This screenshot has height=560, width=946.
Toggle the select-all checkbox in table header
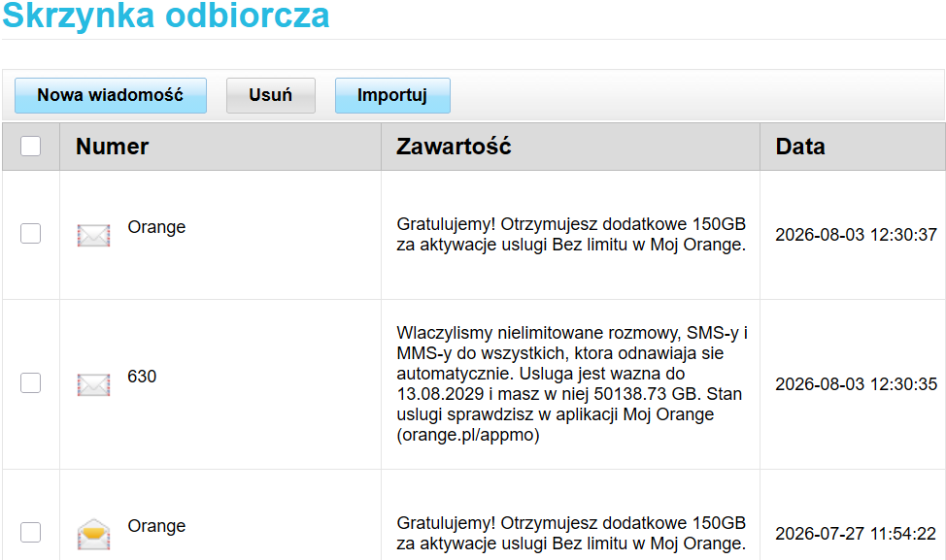click(x=31, y=146)
